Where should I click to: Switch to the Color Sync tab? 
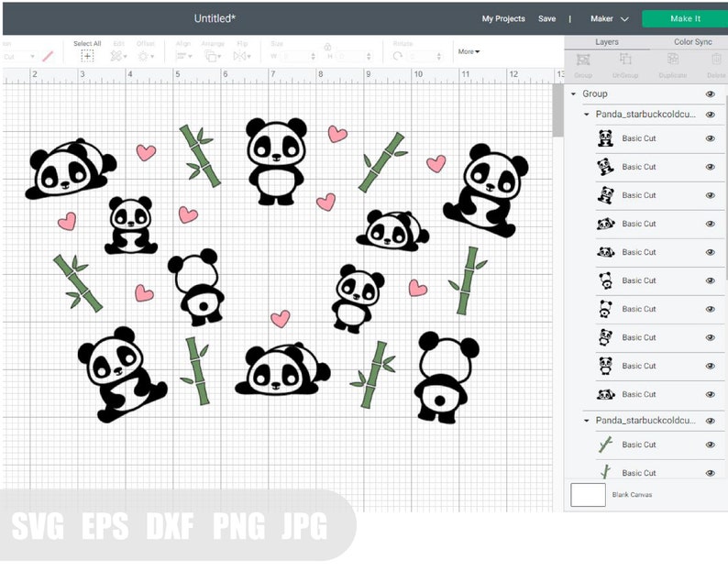coord(692,42)
